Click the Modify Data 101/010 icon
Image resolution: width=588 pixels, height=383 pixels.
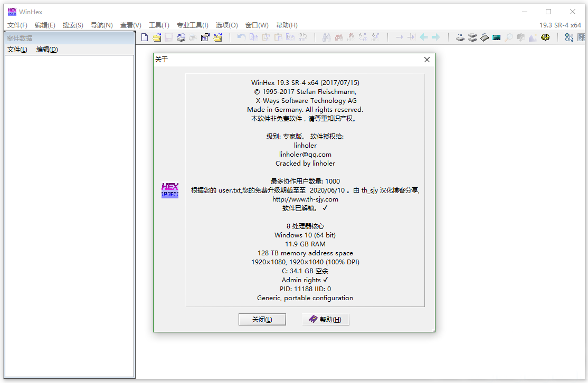[x=302, y=37]
